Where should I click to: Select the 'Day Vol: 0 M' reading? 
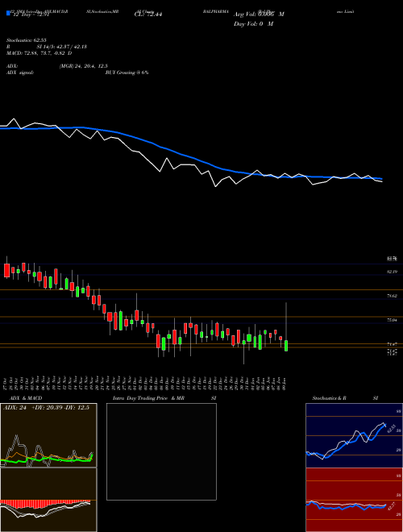(x=253, y=24)
